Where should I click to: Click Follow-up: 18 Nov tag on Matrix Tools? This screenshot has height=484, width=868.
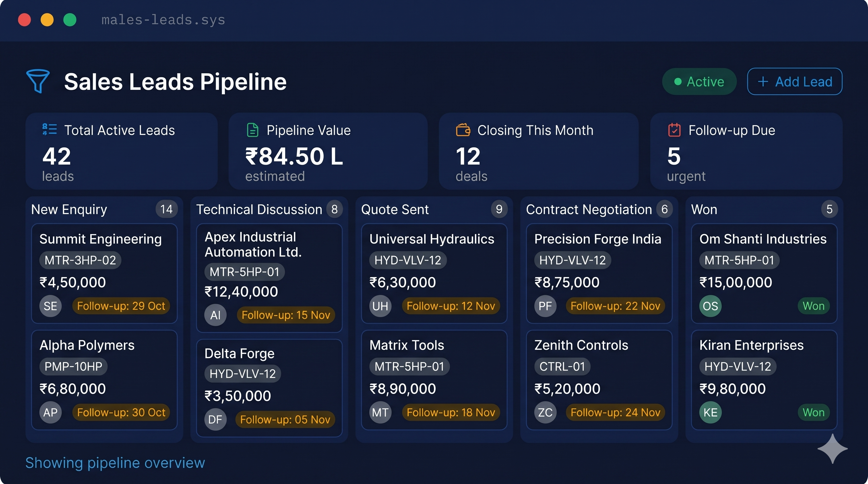[451, 412]
